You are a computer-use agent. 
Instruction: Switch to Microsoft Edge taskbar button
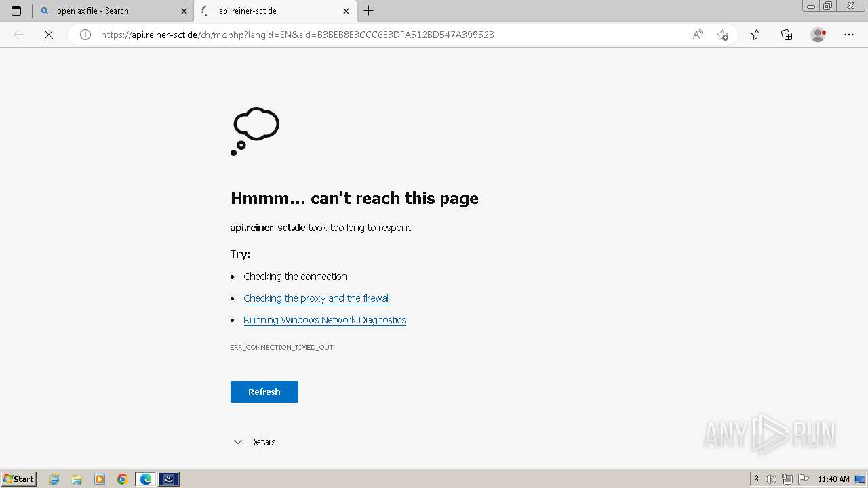tap(146, 479)
